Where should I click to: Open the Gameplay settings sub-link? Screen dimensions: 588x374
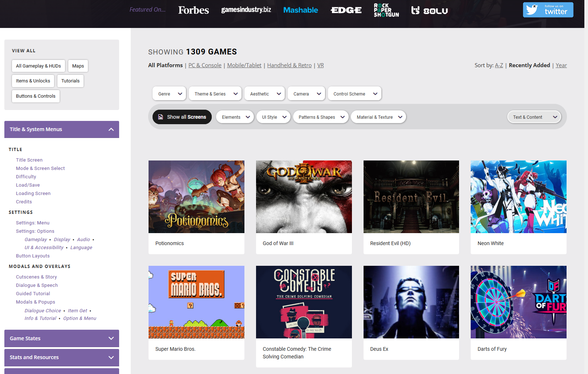click(36, 240)
